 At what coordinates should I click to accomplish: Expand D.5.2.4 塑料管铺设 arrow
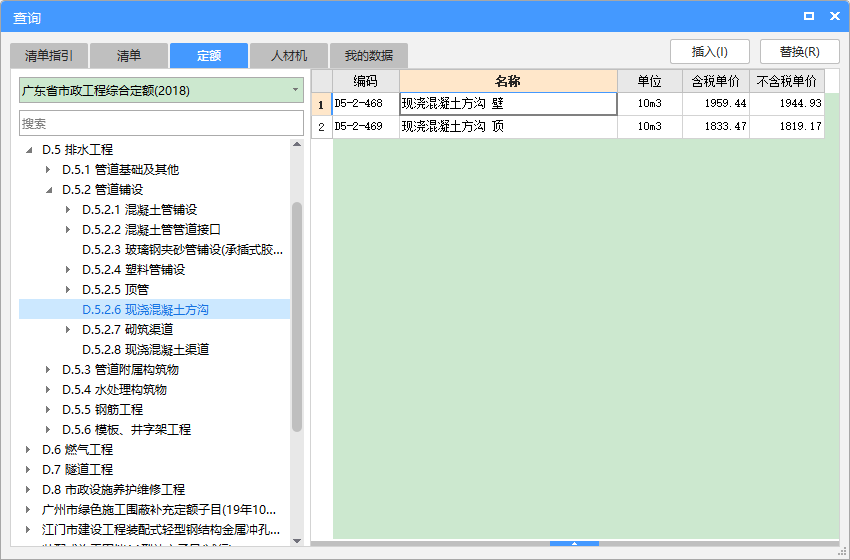click(68, 269)
